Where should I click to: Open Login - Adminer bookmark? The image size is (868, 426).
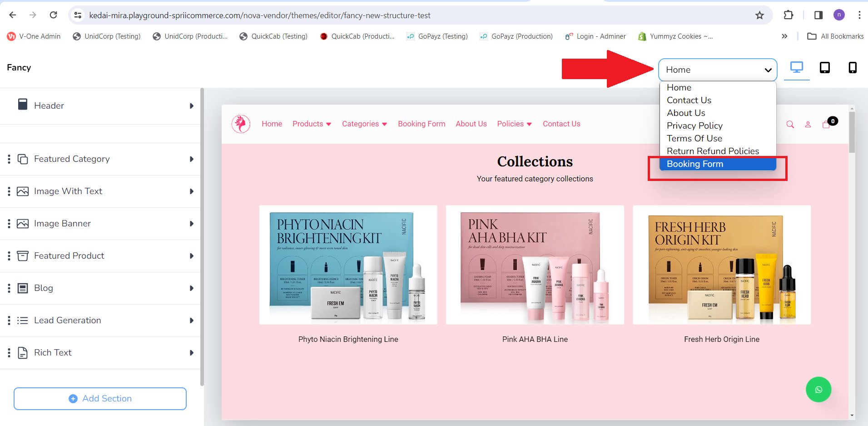click(x=595, y=36)
